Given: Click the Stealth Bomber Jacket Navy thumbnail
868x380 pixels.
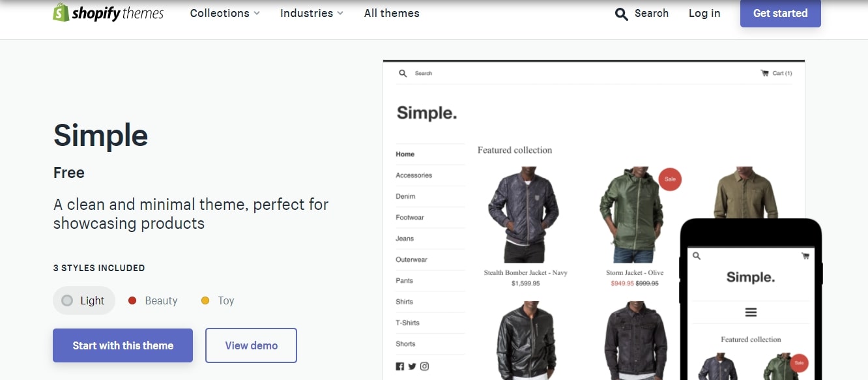Looking at the screenshot, I should click(523, 215).
